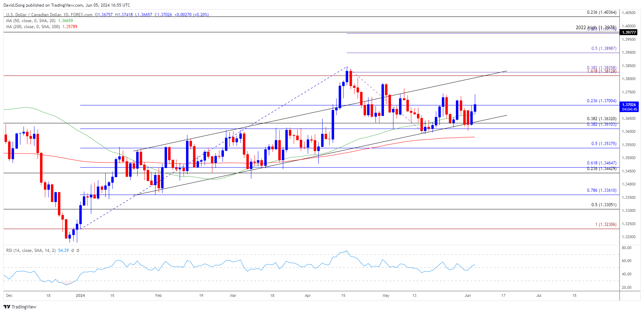Click the open price O1.36757
Image resolution: width=644 pixels, height=313 pixels.
(x=104, y=15)
